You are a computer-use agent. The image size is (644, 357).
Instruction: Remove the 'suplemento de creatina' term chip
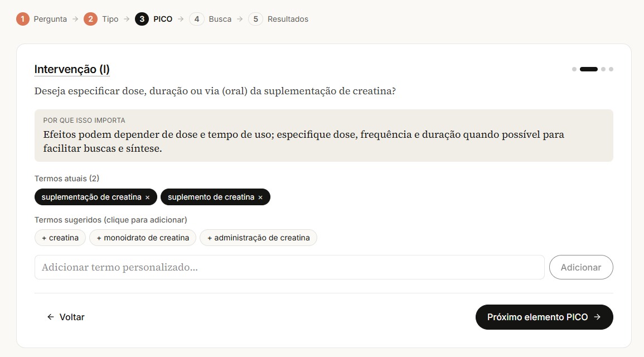pos(260,197)
